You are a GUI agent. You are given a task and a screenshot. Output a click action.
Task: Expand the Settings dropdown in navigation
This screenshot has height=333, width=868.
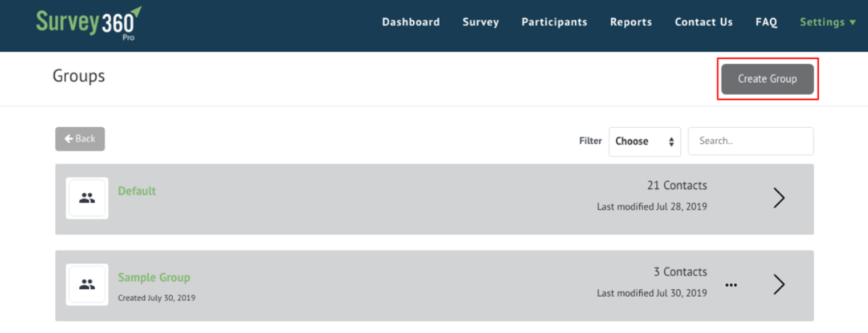828,22
